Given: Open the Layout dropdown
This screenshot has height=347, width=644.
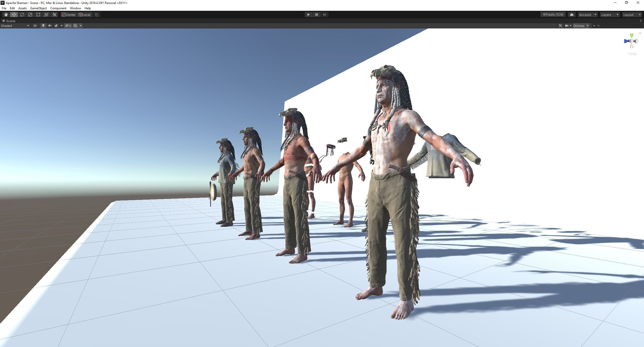Looking at the screenshot, I should tap(632, 15).
